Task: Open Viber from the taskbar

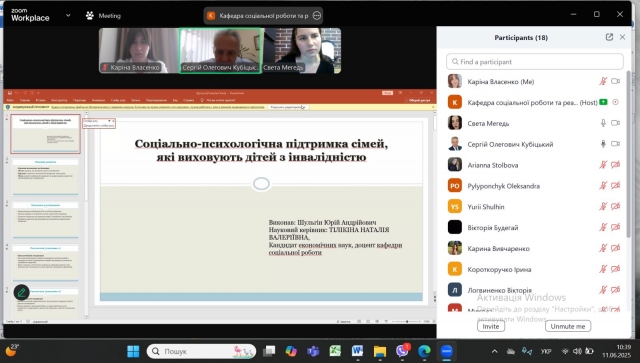Action: (402, 351)
